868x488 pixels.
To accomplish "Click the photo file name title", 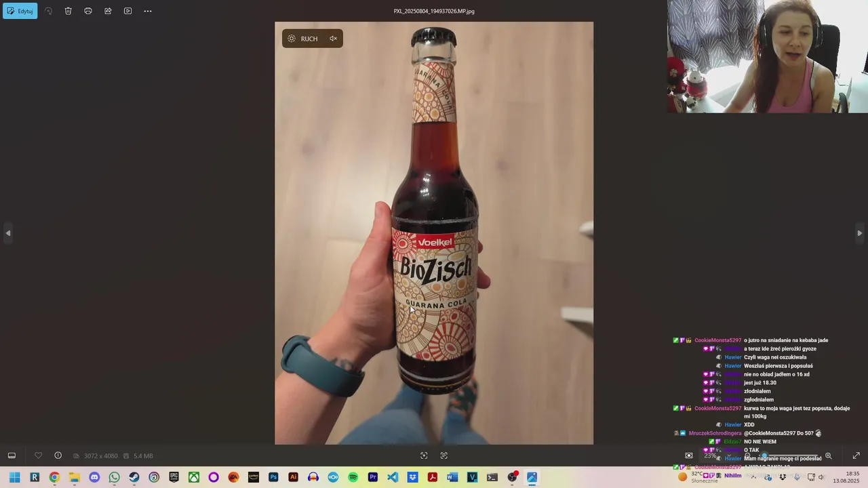I will pyautogui.click(x=434, y=11).
